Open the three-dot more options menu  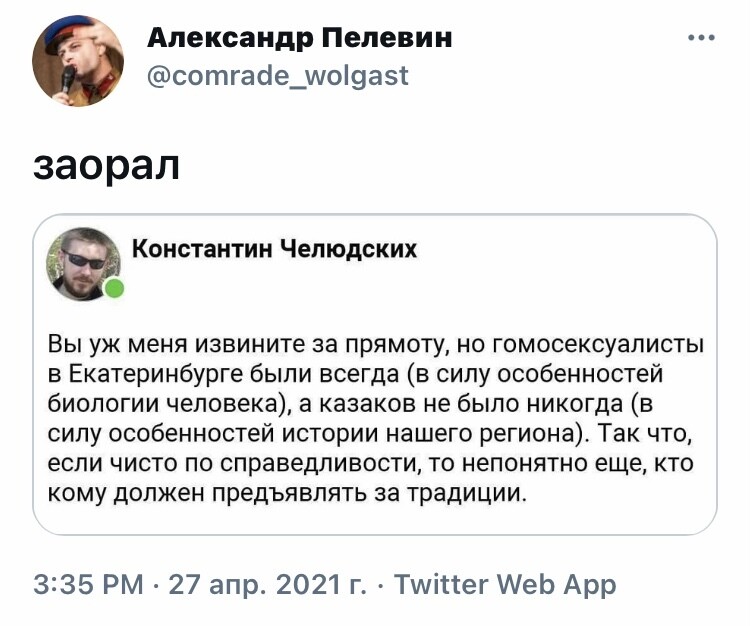coord(702,39)
